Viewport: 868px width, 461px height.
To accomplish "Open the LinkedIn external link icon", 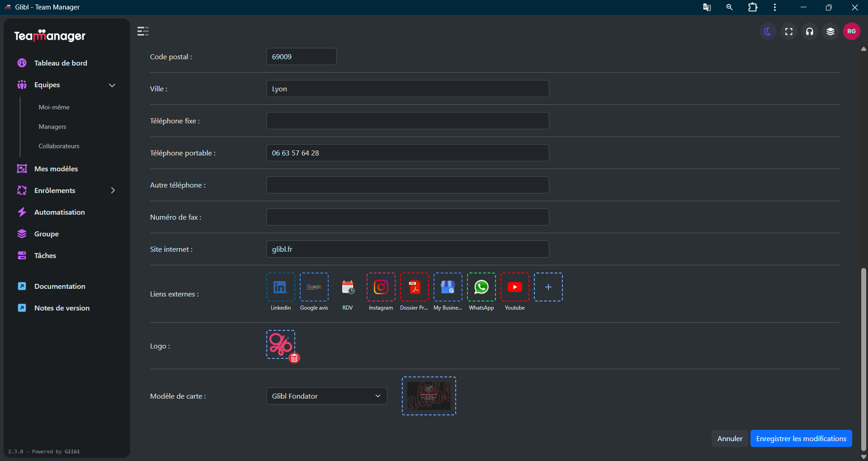I will coord(280,287).
